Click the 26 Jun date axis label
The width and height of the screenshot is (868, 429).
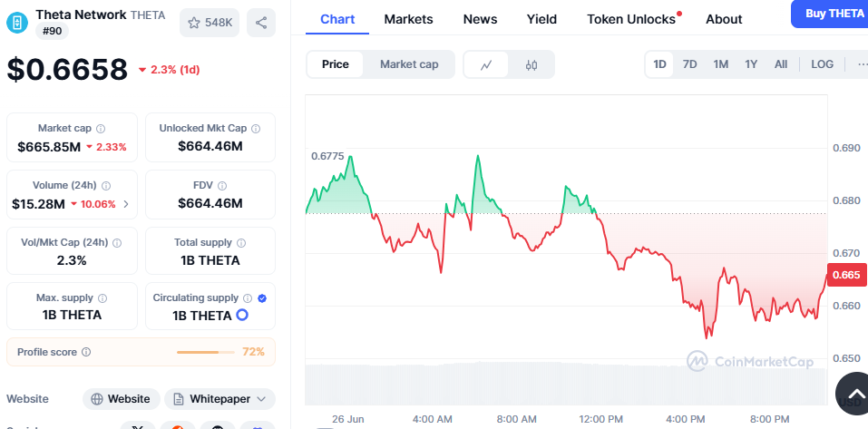coord(347,419)
